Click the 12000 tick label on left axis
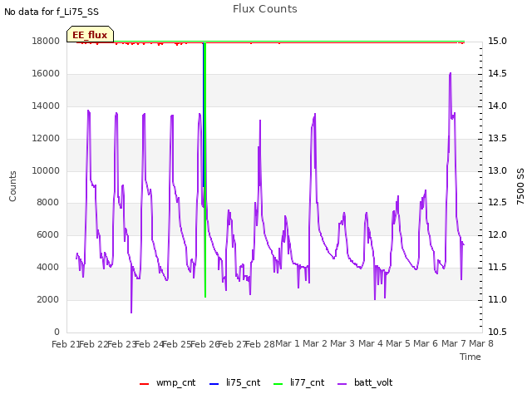532x399 pixels. tap(46, 139)
